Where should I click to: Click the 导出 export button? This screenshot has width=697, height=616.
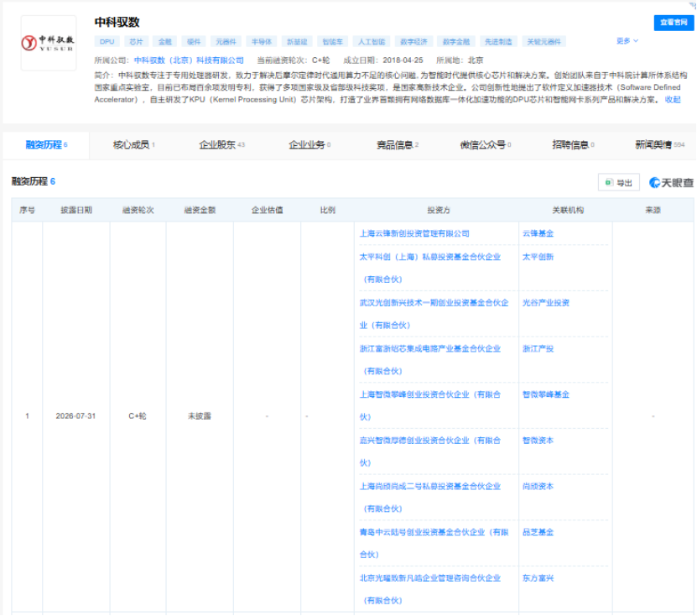(x=619, y=182)
